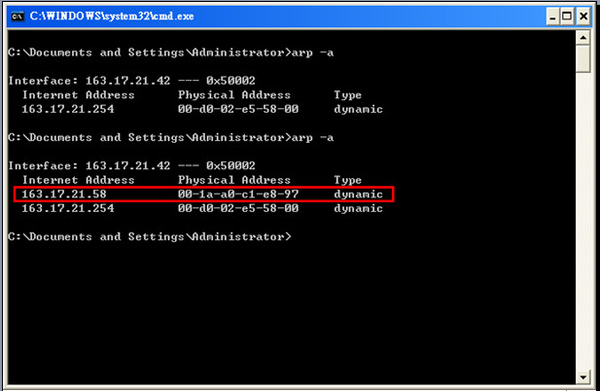Click the second 'Physical Address' column header

(x=234, y=180)
